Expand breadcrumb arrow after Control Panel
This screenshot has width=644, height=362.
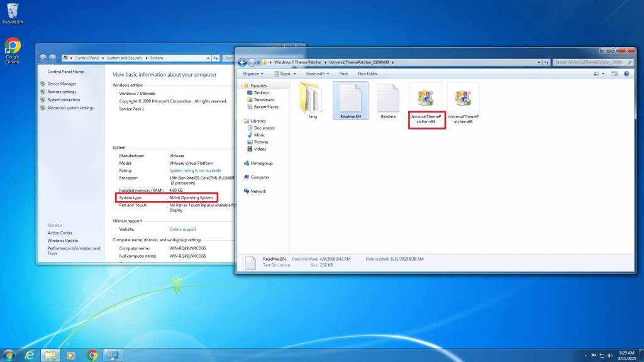[x=103, y=58]
